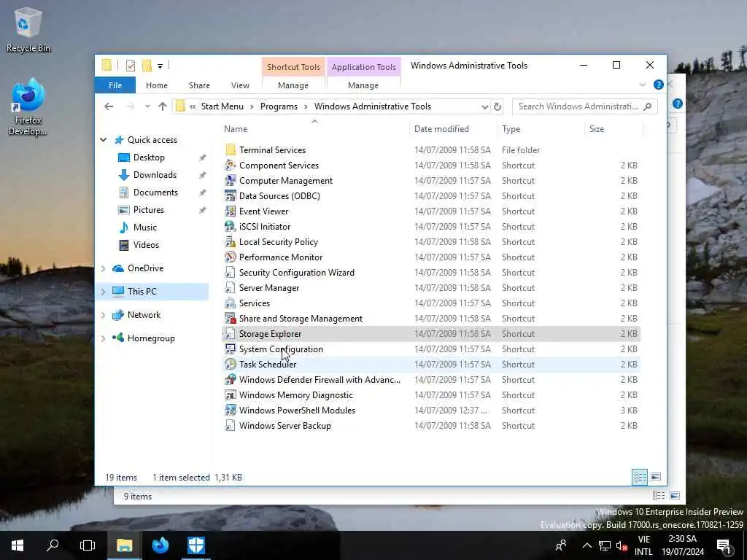Expand the OneDrive tree node
Screen dimensions: 747x560
104,268
